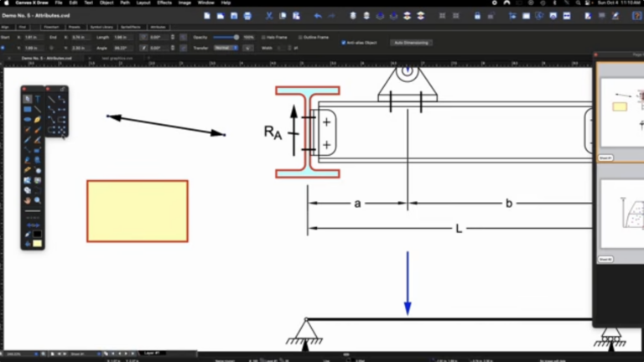644x362 pixels.
Task: Enable the Halo Frame checkbox
Action: click(263, 38)
